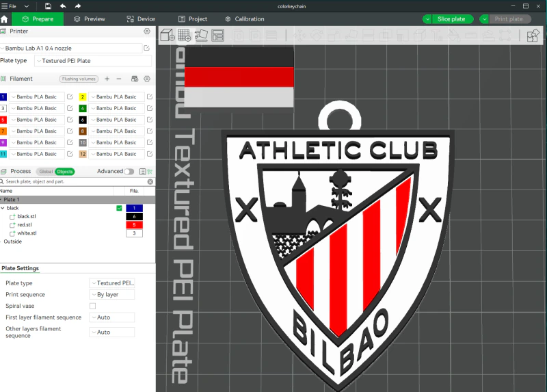Toggle printable checkbox for black object

pyautogui.click(x=119, y=208)
